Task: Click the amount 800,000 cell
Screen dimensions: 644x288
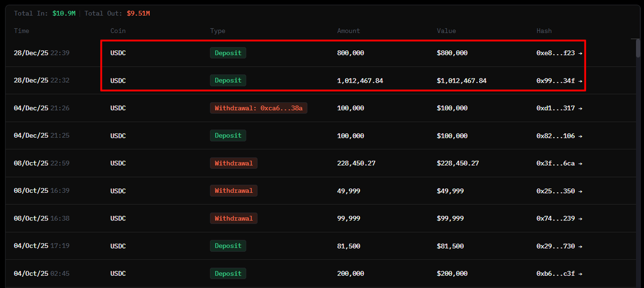Action: tap(350, 53)
